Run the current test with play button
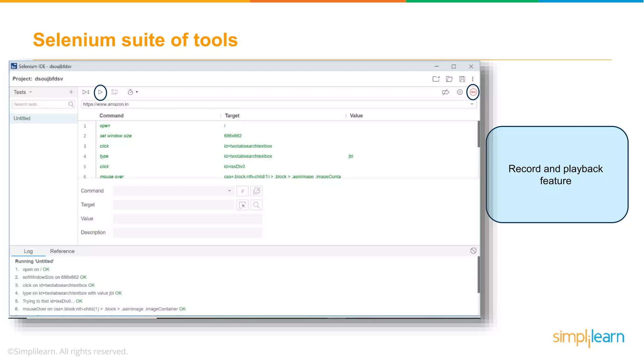 (100, 92)
